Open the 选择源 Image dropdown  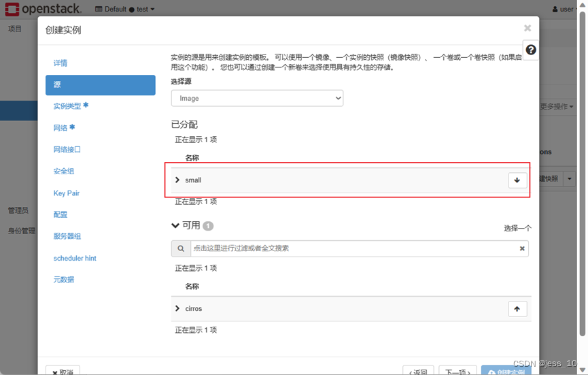(257, 99)
